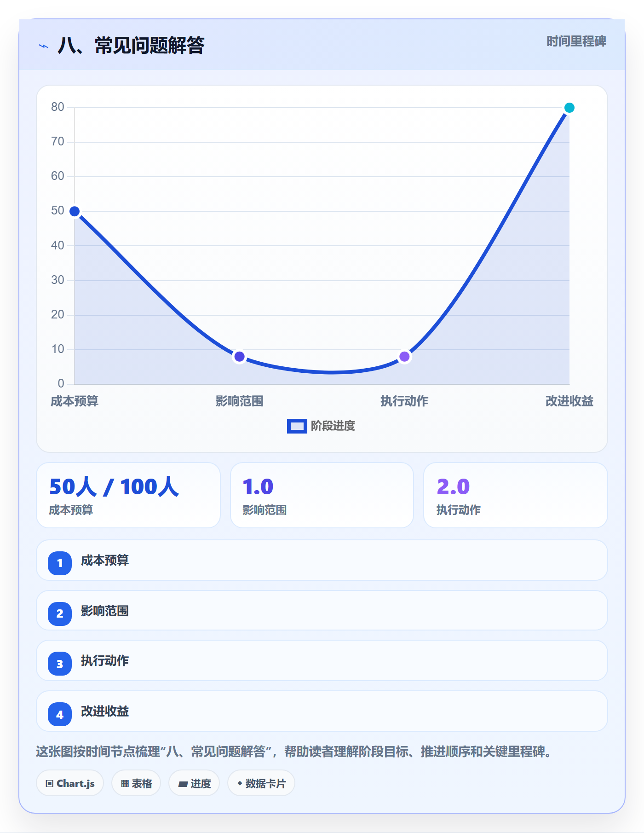Click the 改进收益 data point on chart
The image size is (644, 833).
[569, 108]
